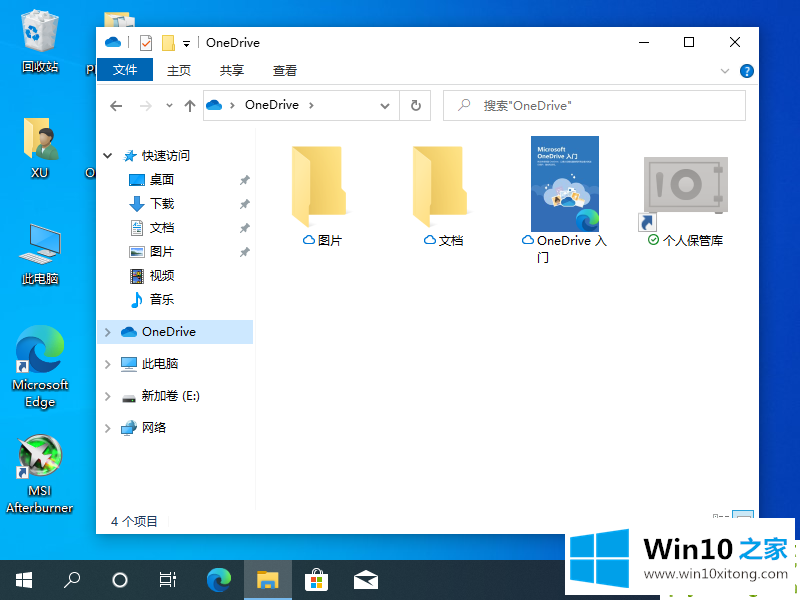Screen dimensions: 800x600
Task: Open Task View on the taskbar
Action: pyautogui.click(x=167, y=580)
